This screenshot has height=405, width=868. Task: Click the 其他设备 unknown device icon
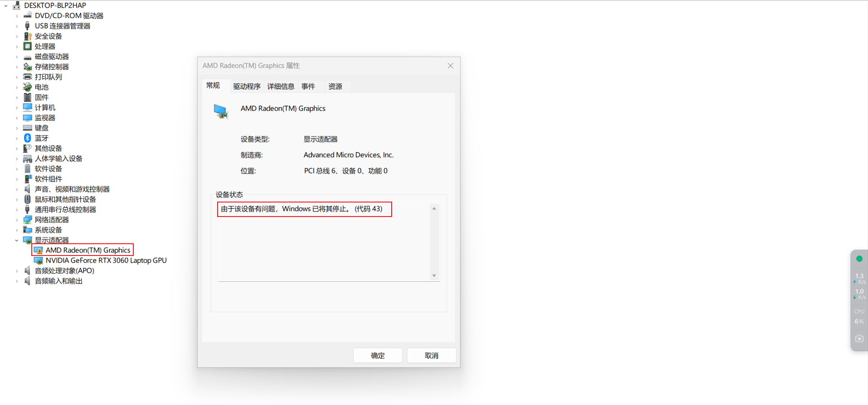pyautogui.click(x=28, y=148)
